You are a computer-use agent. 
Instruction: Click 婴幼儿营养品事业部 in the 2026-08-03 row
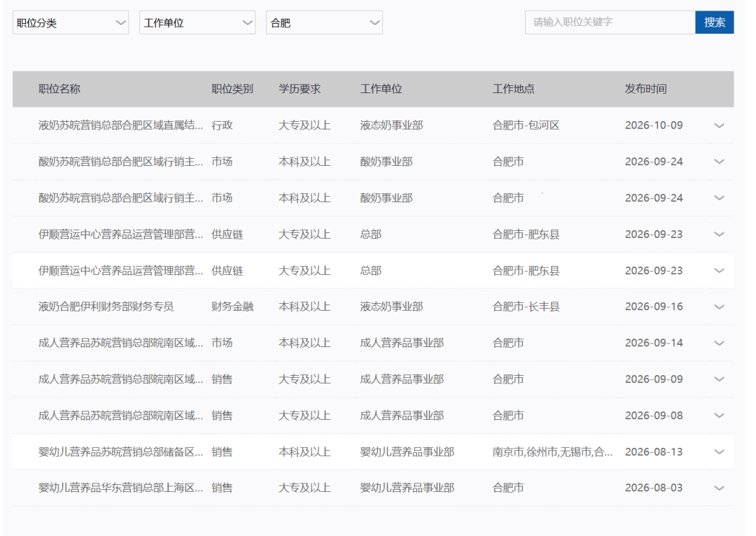pos(407,488)
